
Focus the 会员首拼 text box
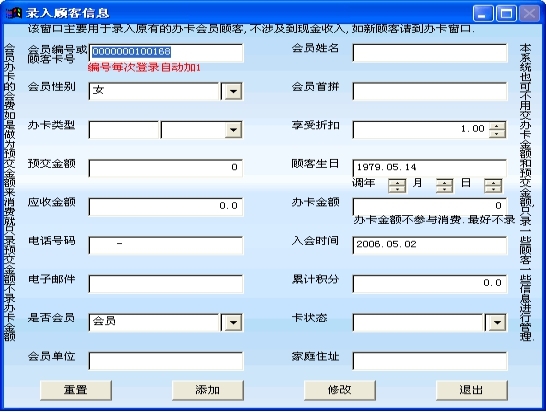pyautogui.click(x=430, y=92)
